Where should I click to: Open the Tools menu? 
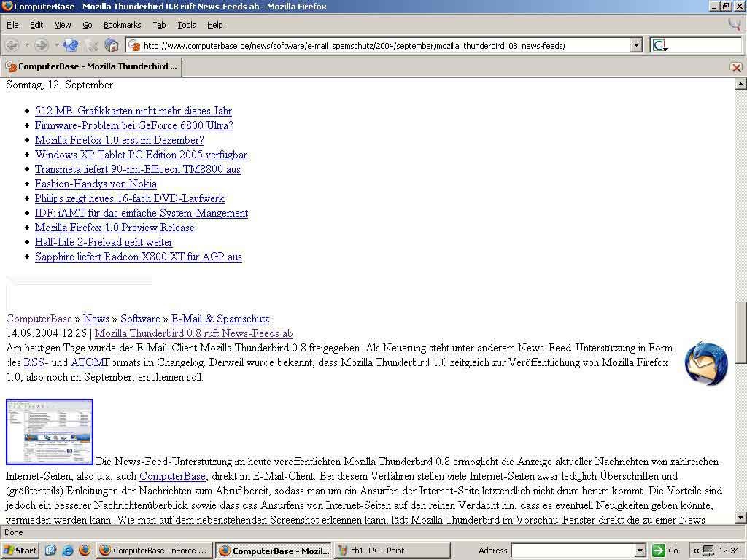[186, 25]
